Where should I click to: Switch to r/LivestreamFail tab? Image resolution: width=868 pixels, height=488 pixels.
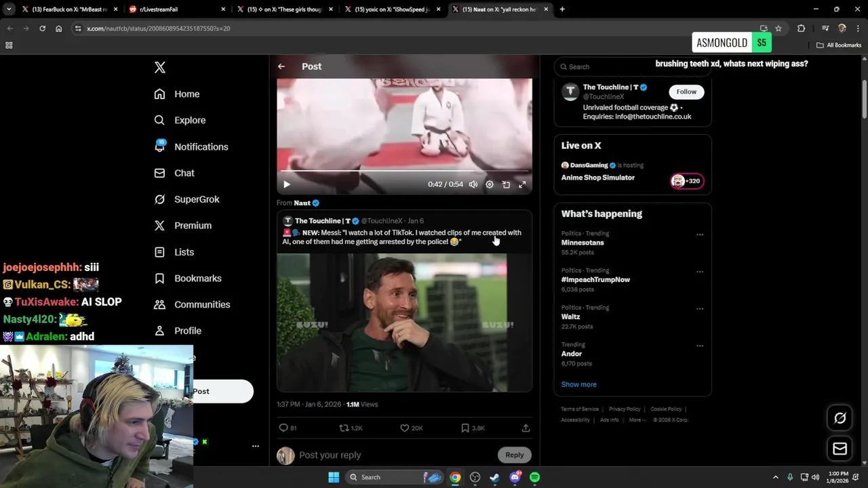[x=178, y=9]
